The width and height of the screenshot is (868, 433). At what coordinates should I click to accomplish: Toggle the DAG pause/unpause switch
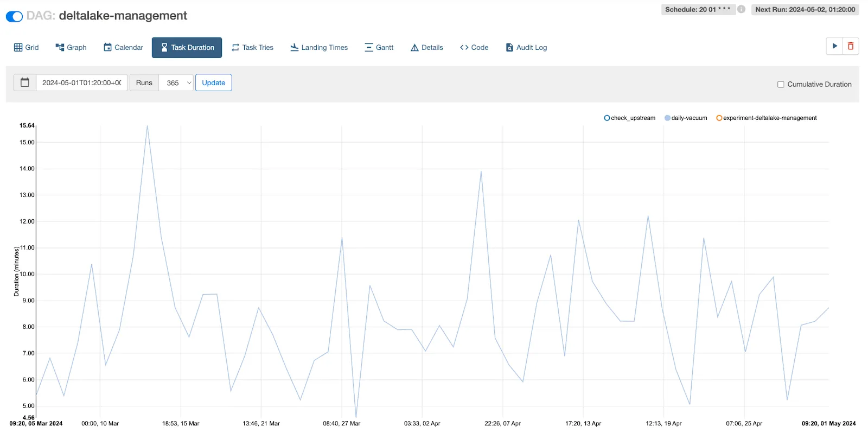click(14, 16)
